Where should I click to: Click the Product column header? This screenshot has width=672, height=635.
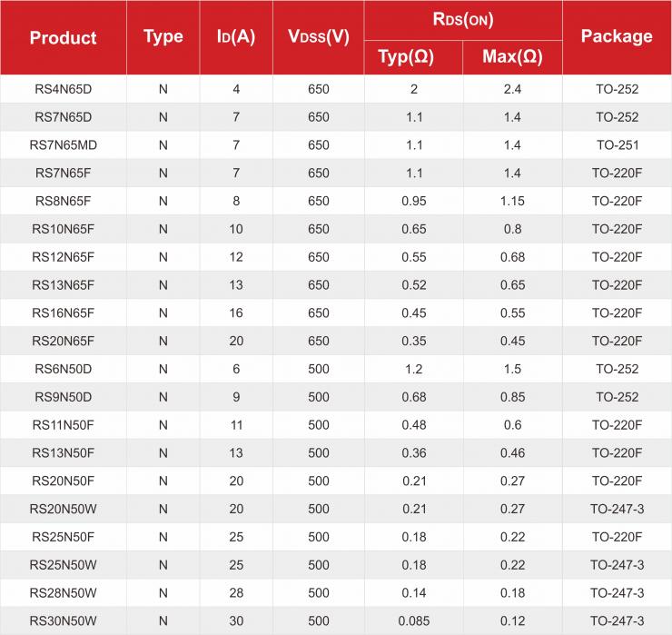tap(63, 38)
